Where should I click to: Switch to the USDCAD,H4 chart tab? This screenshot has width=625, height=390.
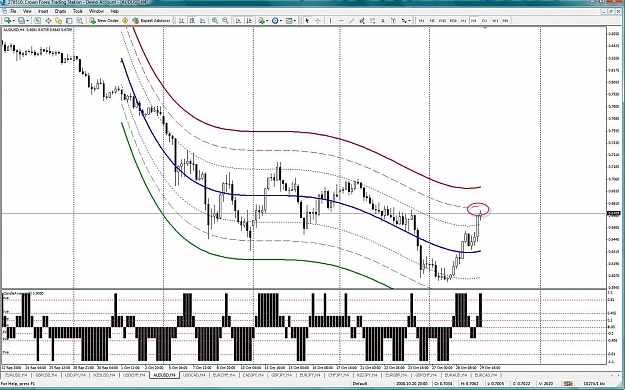coord(195,375)
